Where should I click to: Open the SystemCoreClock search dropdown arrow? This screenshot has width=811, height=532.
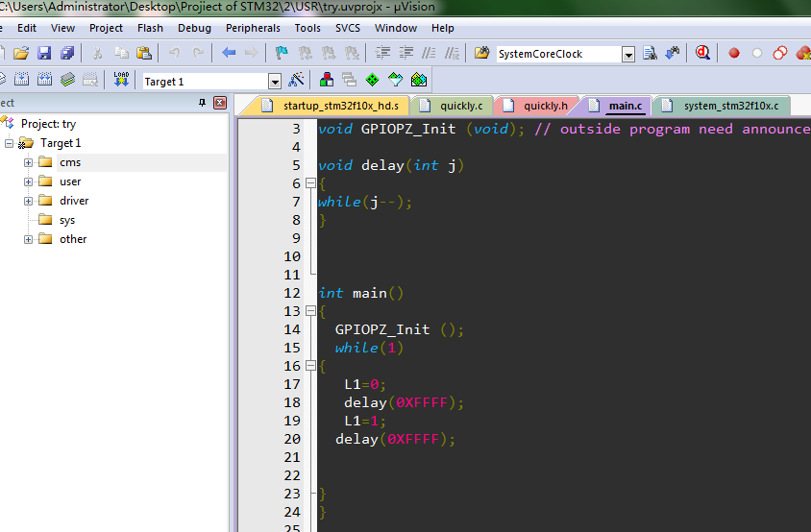628,55
